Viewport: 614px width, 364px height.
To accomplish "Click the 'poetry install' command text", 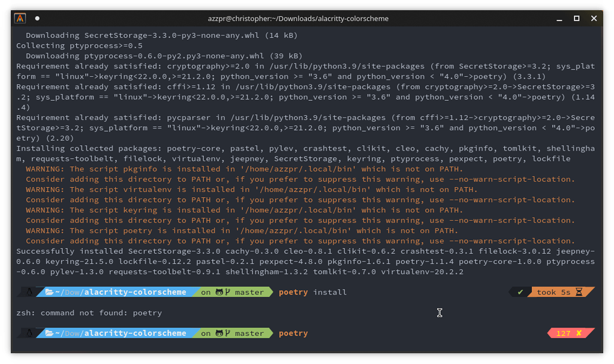I will (312, 292).
